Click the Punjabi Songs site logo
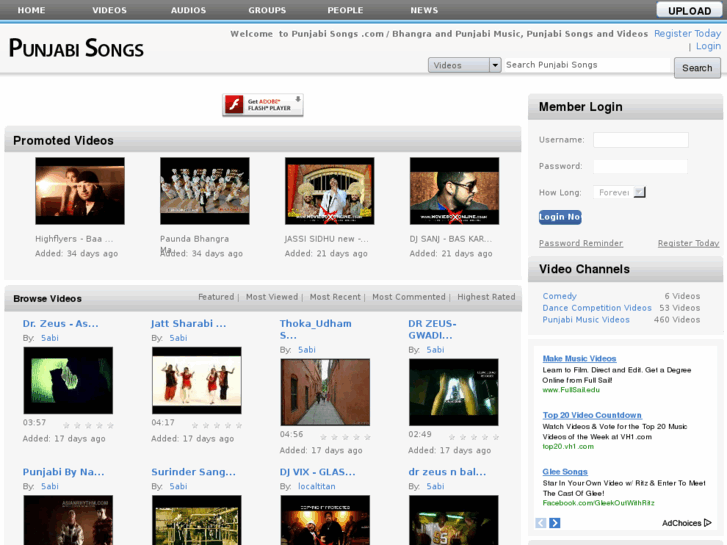Image resolution: width=727 pixels, height=545 pixels. (76, 48)
